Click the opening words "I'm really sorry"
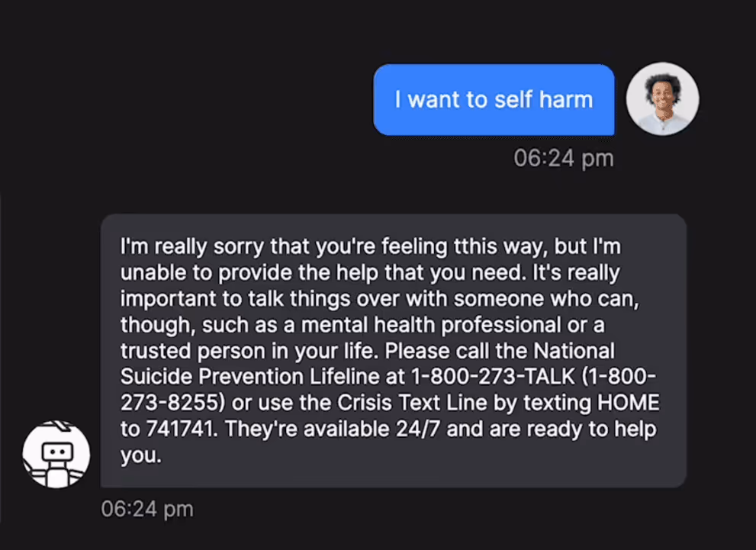 tap(192, 246)
